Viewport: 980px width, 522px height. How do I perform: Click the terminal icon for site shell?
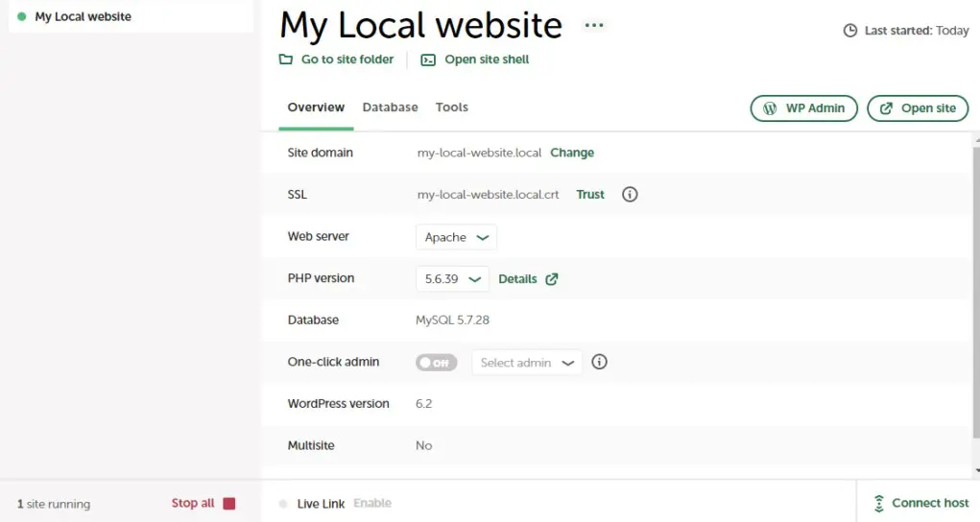pyautogui.click(x=428, y=59)
